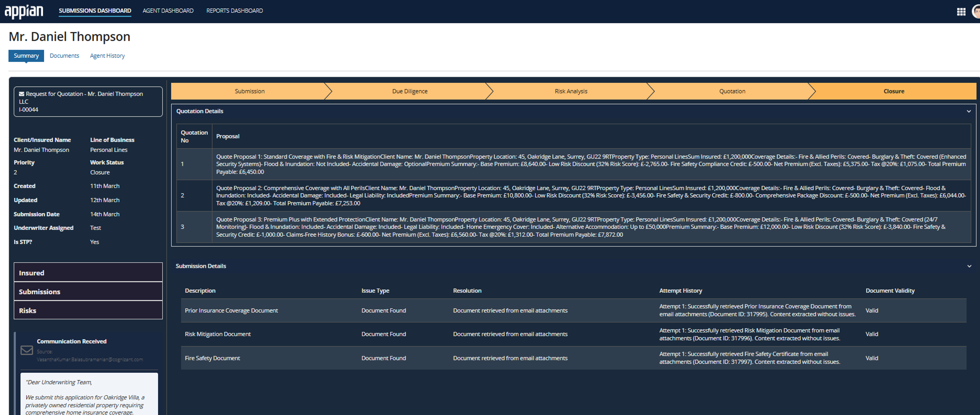
Task: Click the Personal Lines value
Action: [x=109, y=150]
